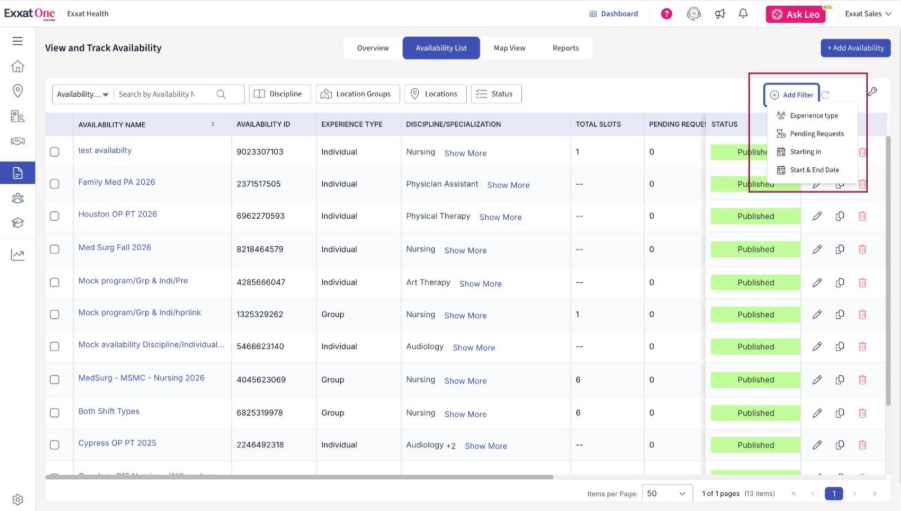Select the test availabilty row checkbox

(55, 152)
